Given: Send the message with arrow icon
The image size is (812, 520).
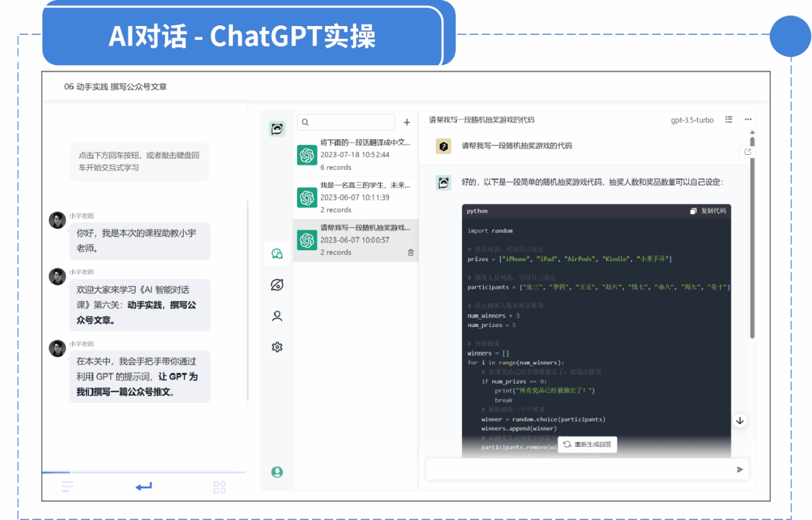Looking at the screenshot, I should tap(740, 470).
